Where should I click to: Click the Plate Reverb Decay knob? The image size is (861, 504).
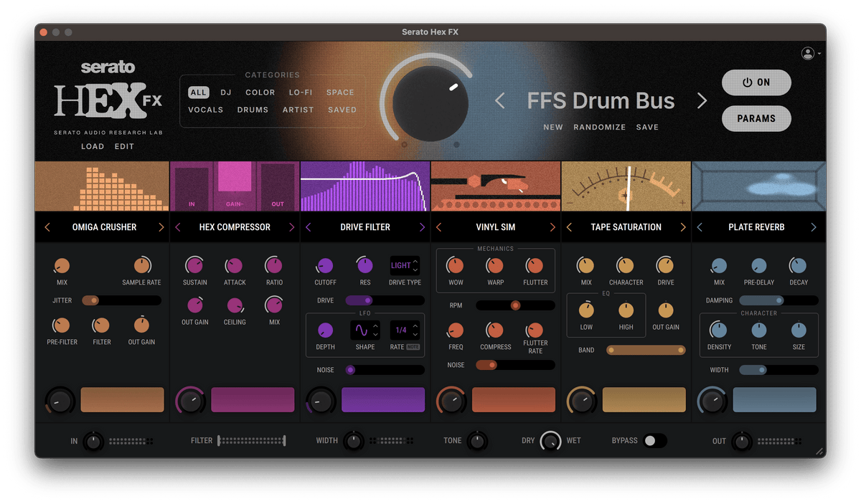[x=799, y=266]
